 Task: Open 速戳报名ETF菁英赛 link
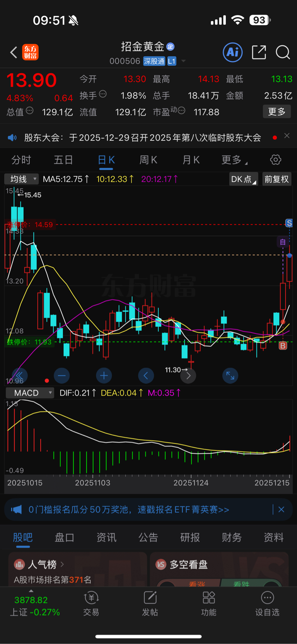click(183, 509)
